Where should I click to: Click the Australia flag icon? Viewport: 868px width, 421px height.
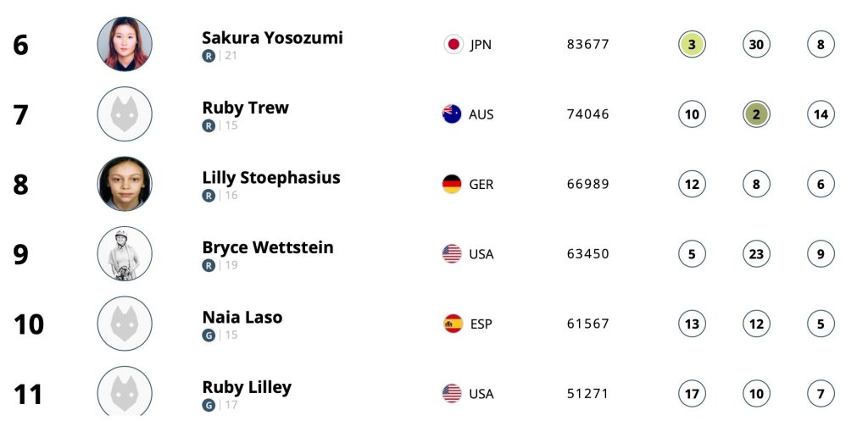[452, 114]
